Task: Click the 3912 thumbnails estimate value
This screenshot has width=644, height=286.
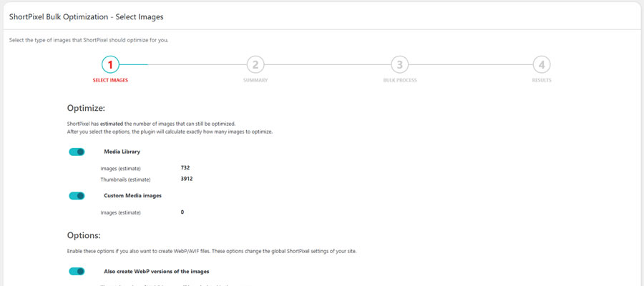Action: [x=187, y=179]
